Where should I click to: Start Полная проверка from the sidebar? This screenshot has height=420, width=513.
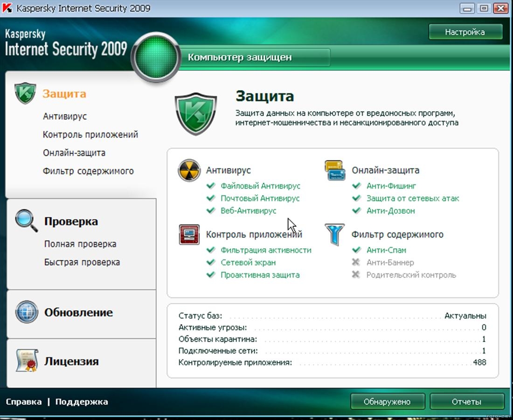click(80, 244)
